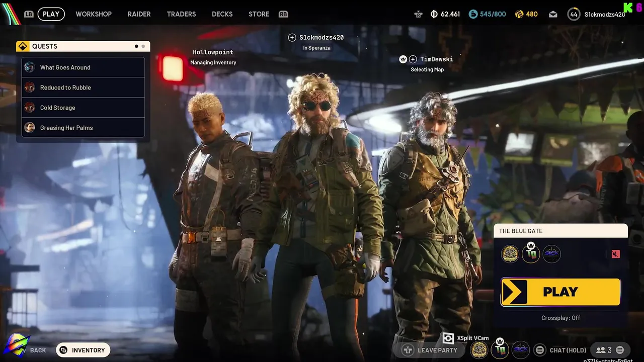
Task: Open the DECKS tab
Action: point(222,14)
